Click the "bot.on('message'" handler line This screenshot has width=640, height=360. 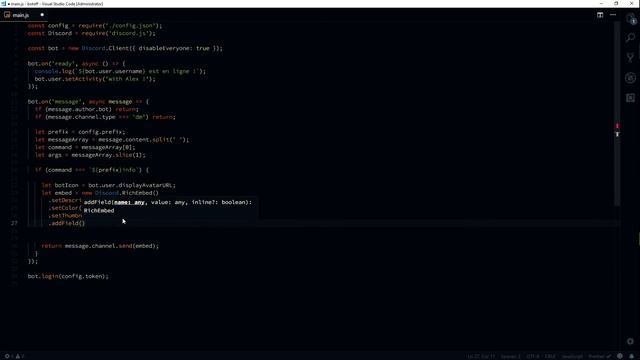[x=89, y=102]
